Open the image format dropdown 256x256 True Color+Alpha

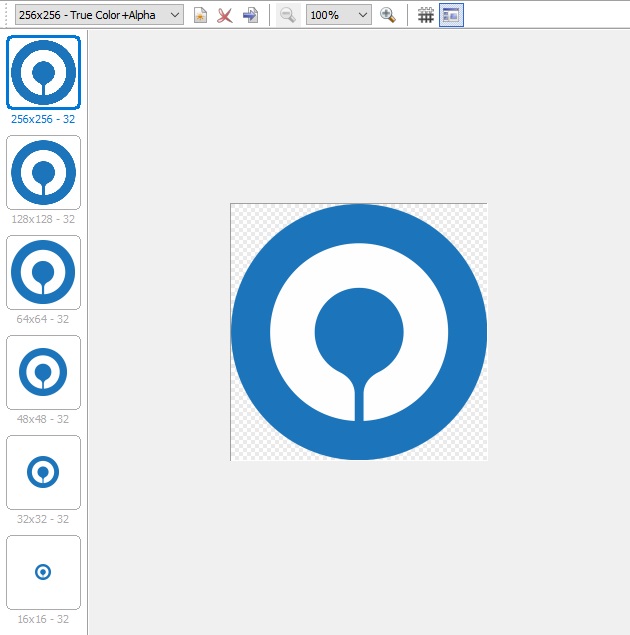(x=97, y=15)
